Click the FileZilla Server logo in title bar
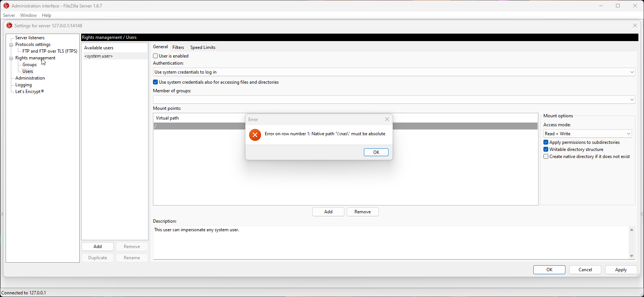Image resolution: width=644 pixels, height=297 pixels. tap(6, 6)
